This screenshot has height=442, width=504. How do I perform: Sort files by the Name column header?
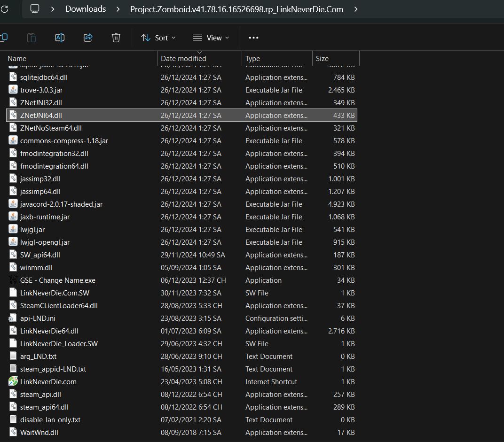tap(17, 58)
